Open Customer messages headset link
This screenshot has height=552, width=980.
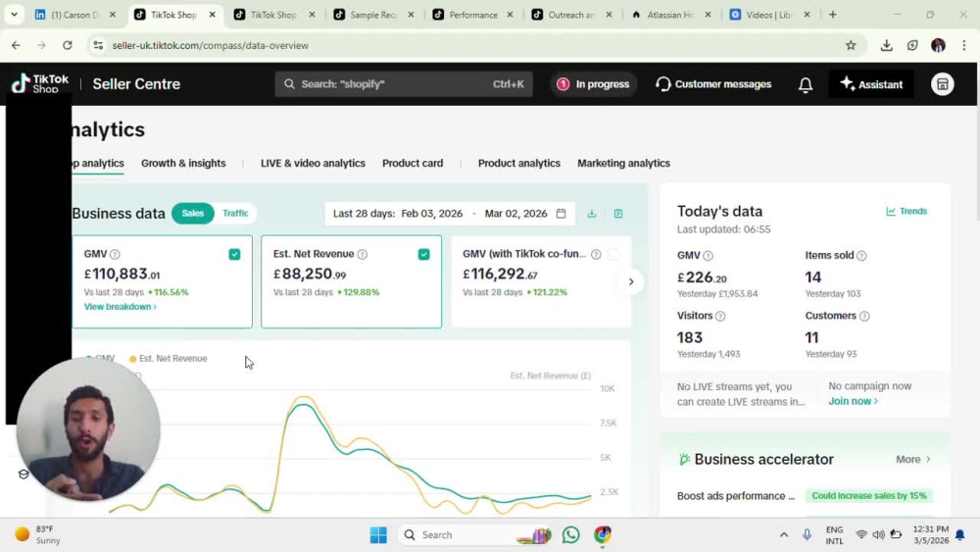click(713, 84)
